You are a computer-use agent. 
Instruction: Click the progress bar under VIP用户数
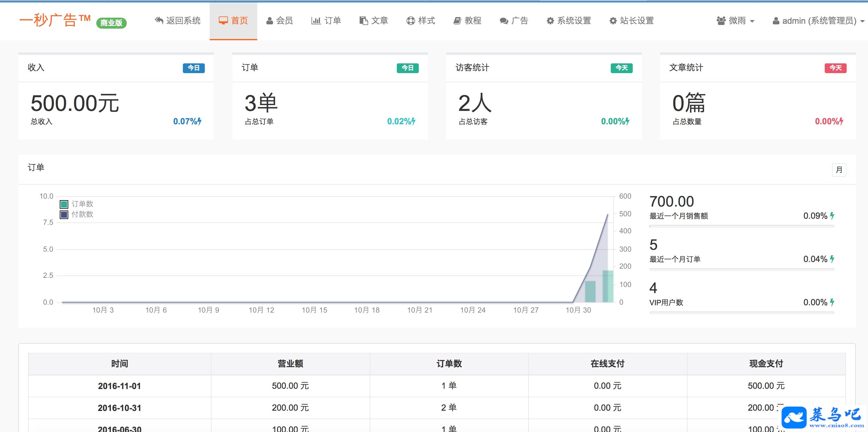742,313
